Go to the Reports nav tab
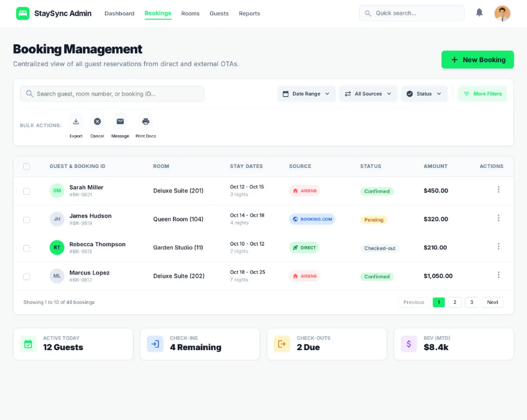Image resolution: width=527 pixels, height=420 pixels. point(249,13)
